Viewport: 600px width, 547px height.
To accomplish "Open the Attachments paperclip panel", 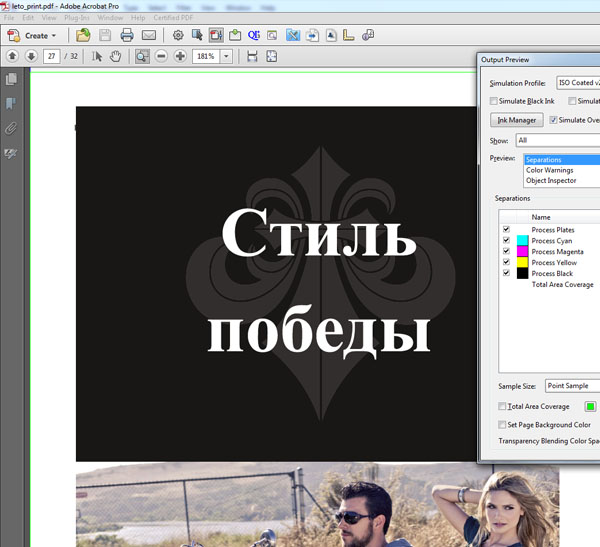I will [x=11, y=128].
